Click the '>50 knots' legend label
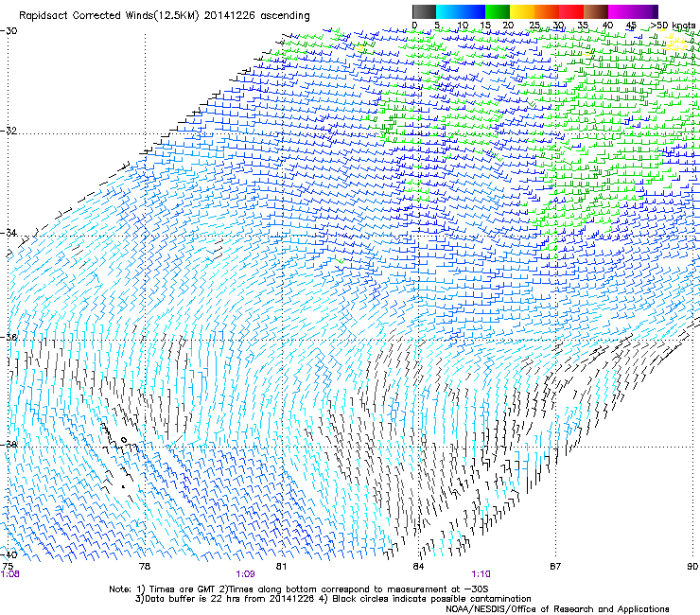The width and height of the screenshot is (700, 615). 673,26
